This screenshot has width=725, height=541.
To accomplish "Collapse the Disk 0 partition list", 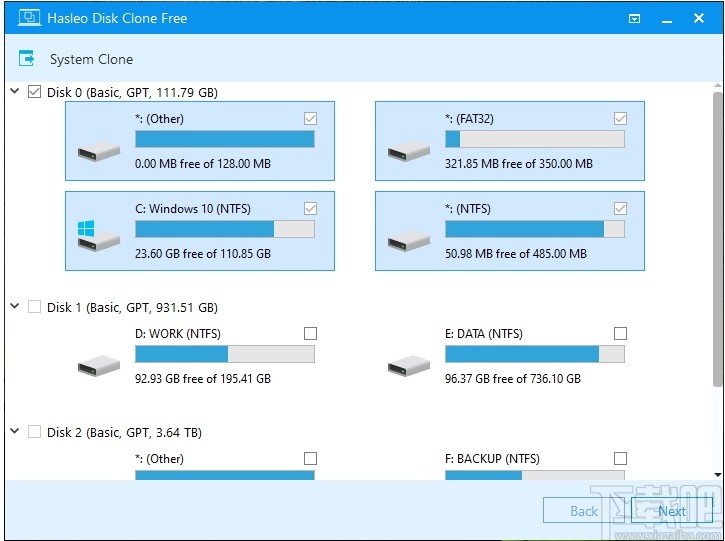I will [15, 92].
